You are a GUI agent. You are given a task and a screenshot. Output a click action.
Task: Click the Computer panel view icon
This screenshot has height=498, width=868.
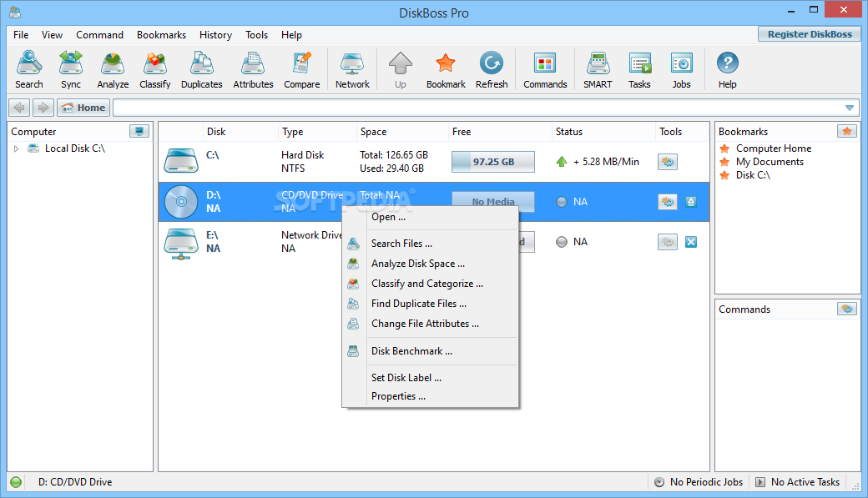click(x=139, y=131)
